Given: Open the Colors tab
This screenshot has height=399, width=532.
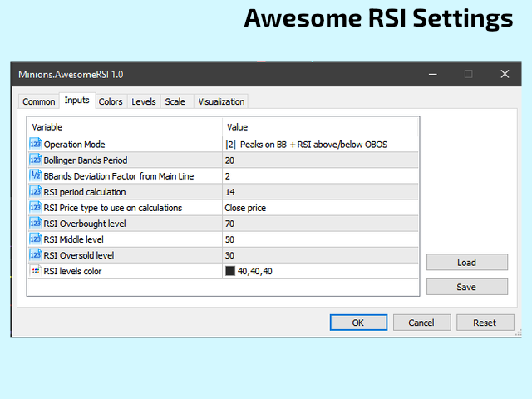Looking at the screenshot, I should click(111, 101).
